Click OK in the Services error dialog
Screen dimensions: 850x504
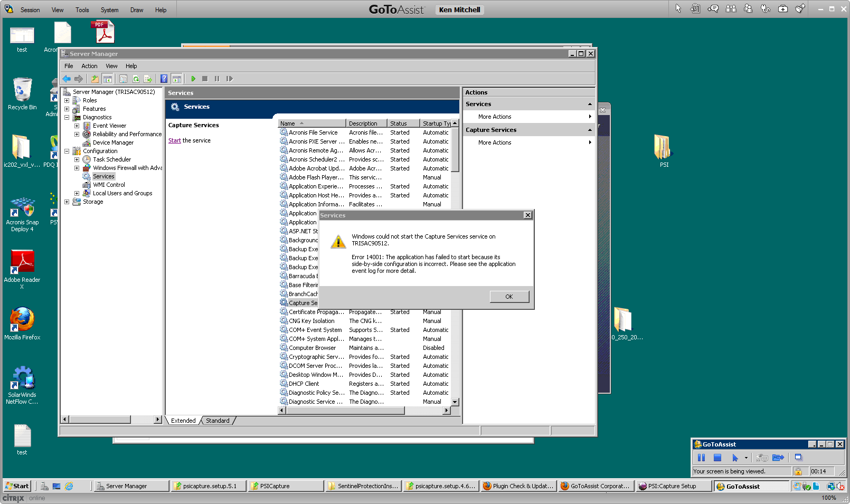(x=509, y=297)
